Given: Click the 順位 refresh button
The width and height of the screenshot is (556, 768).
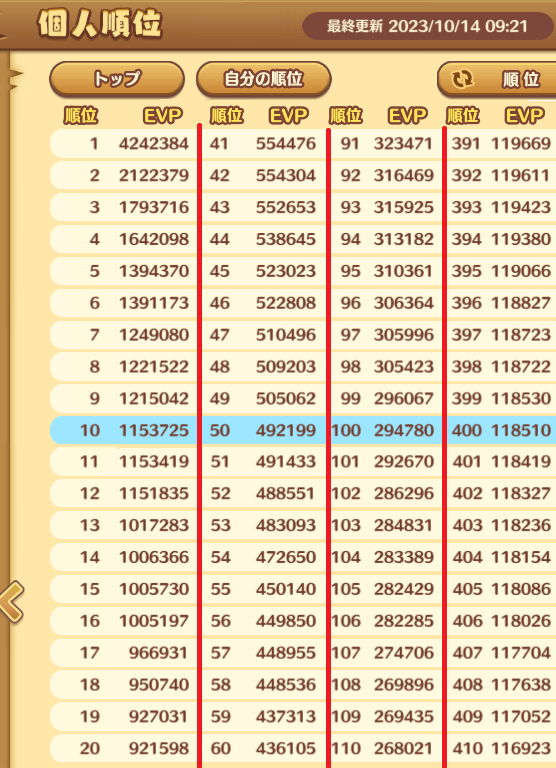Looking at the screenshot, I should (x=496, y=79).
